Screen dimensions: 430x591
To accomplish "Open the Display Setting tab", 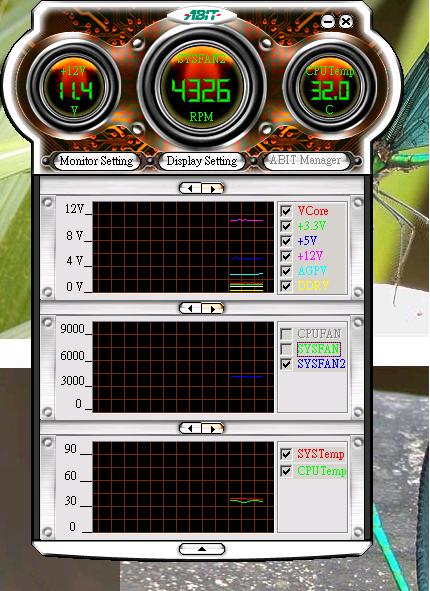I will click(202, 161).
